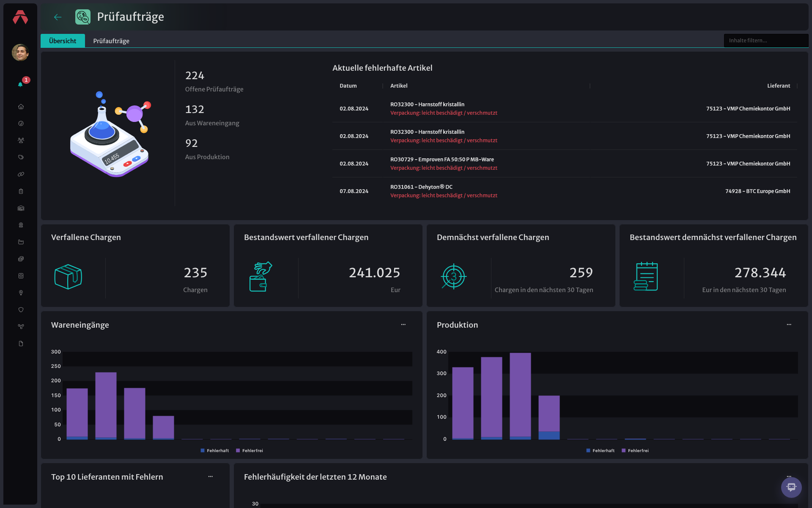
Task: Click the tallest bar in Produktion chart
Action: pos(520,395)
